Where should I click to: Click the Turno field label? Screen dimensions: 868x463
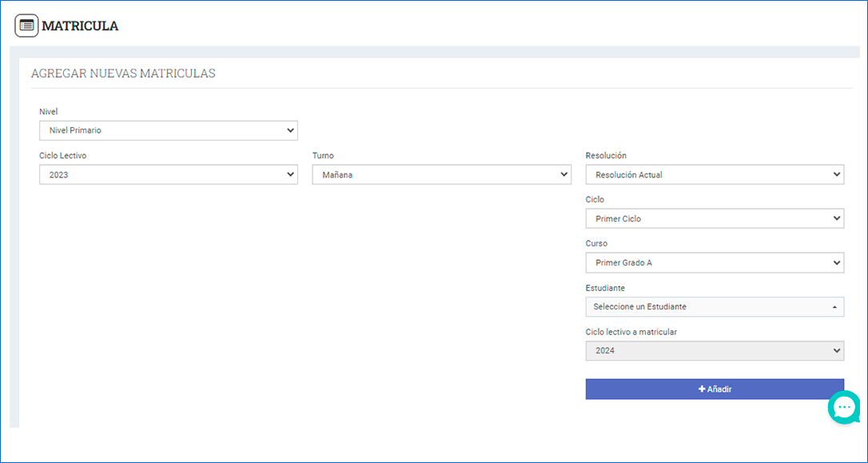coord(323,156)
